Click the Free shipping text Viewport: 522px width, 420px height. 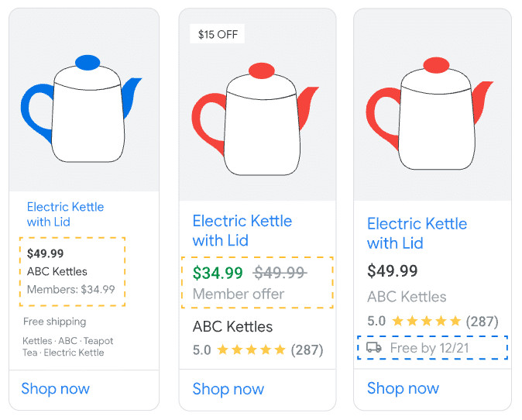pos(54,322)
